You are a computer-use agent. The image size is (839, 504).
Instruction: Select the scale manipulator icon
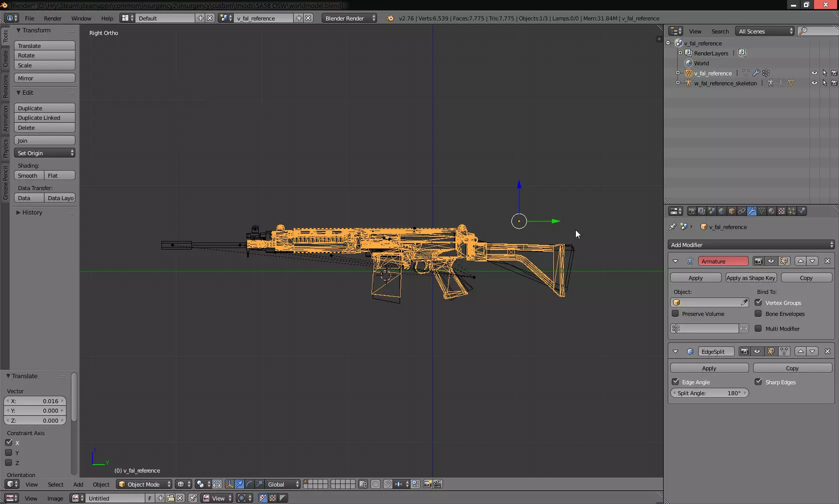(x=259, y=484)
